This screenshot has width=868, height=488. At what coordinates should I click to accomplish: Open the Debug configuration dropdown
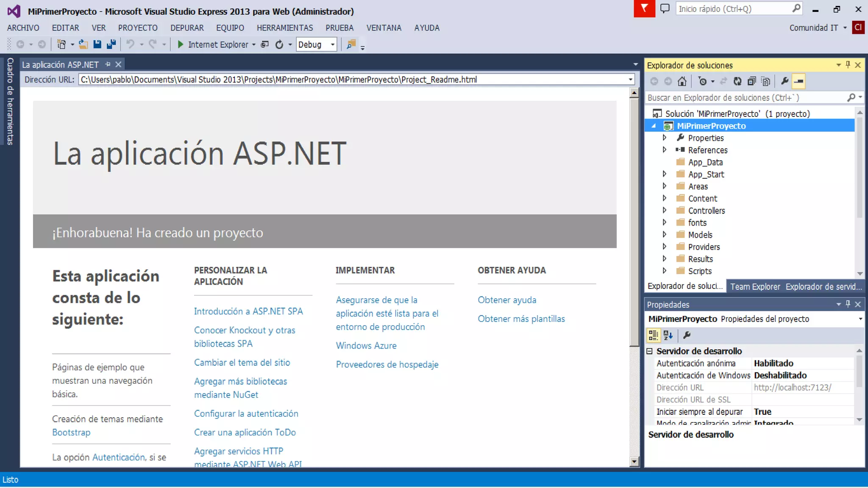(333, 44)
